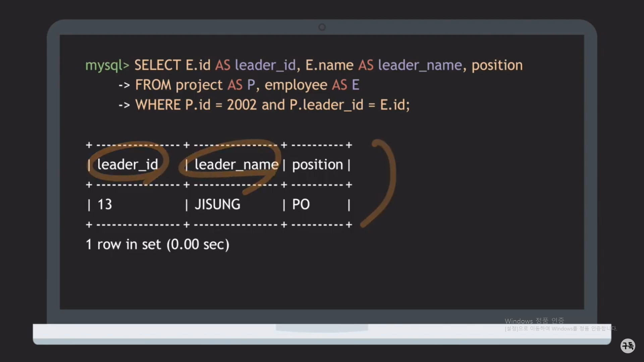Click the word project in FROM clause

pos(199,85)
